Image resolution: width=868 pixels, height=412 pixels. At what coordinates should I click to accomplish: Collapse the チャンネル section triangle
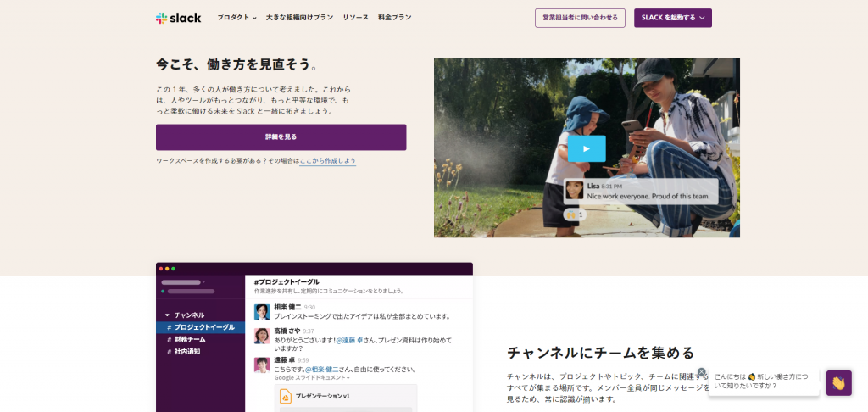[x=167, y=315]
